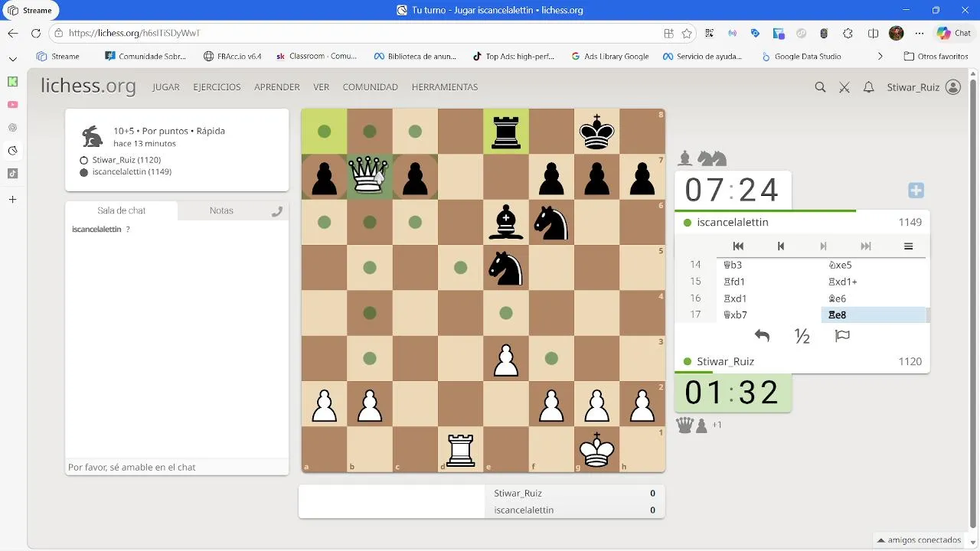Click the takeback proposal arrow
The width and height of the screenshot is (980, 551).
tap(762, 336)
